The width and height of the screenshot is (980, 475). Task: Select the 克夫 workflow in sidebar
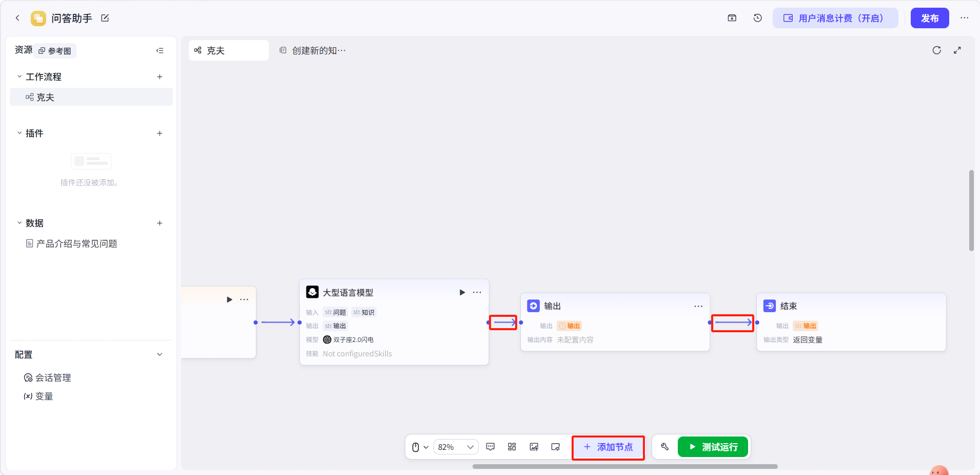(x=91, y=97)
